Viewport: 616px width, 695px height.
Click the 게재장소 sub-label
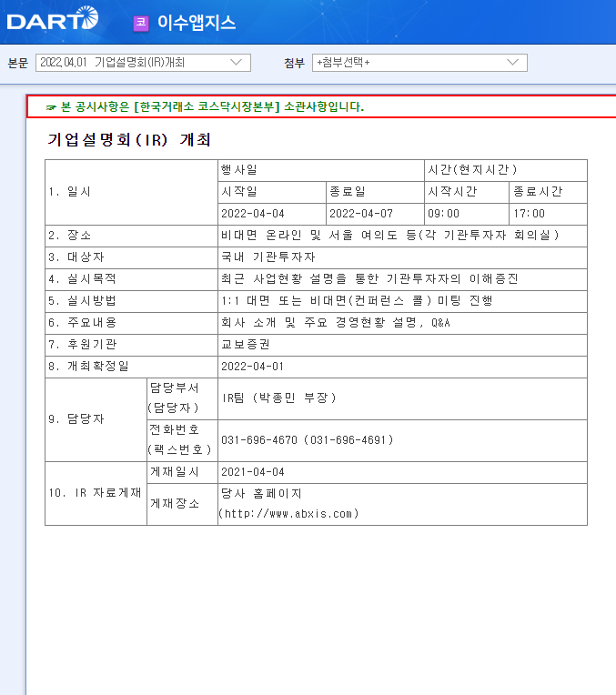click(182, 504)
